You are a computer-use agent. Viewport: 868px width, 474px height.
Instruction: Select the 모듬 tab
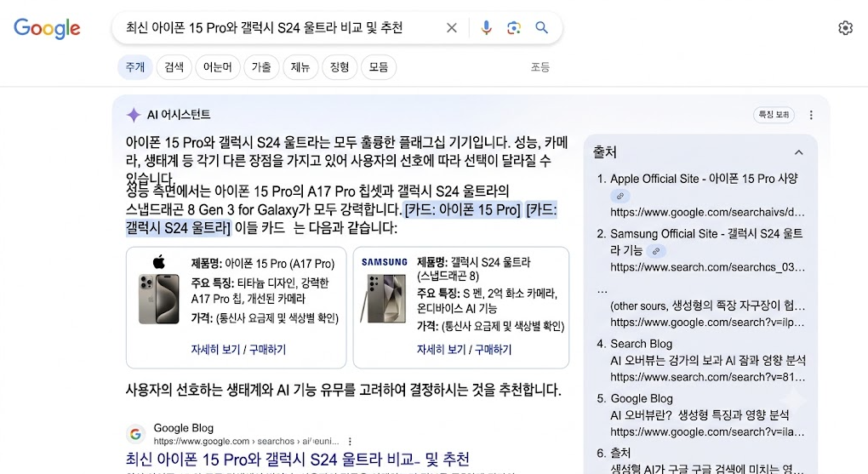click(379, 67)
